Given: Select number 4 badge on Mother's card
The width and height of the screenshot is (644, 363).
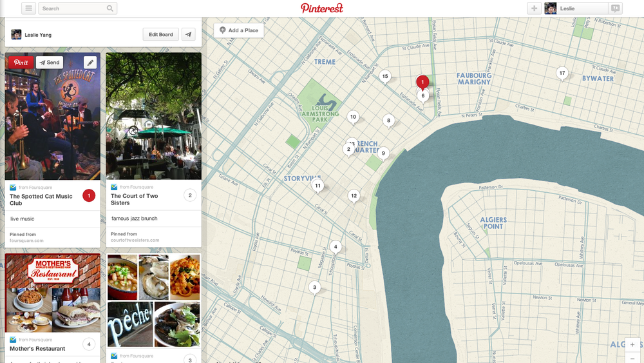Looking at the screenshot, I should tap(89, 344).
